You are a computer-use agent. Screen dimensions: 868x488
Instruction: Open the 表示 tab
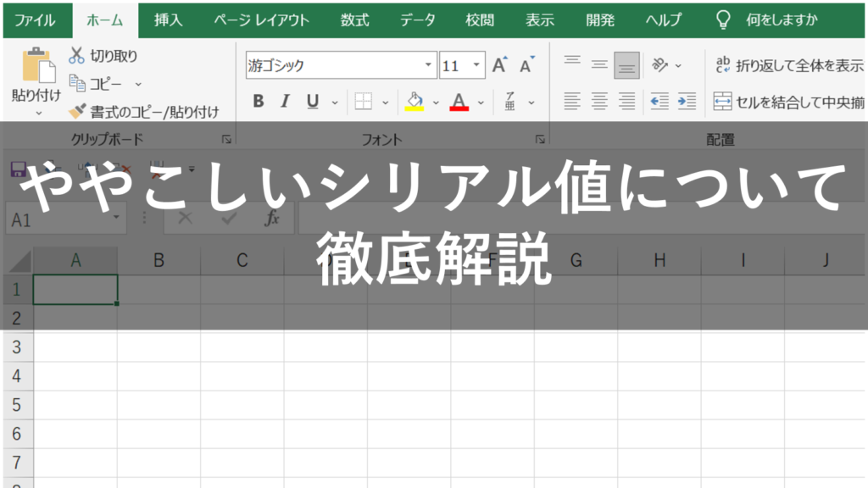[540, 20]
